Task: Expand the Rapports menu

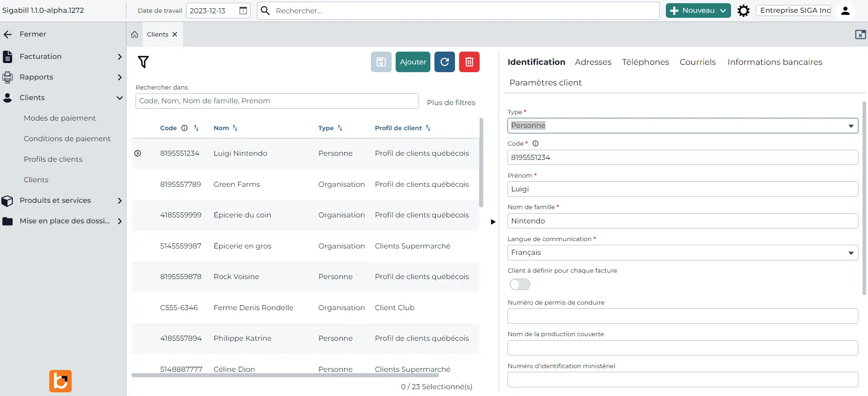Action: [x=120, y=77]
